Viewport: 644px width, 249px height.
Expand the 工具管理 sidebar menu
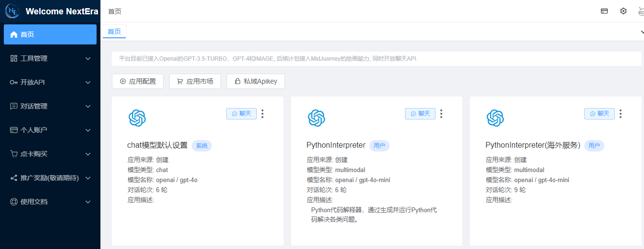tap(50, 58)
